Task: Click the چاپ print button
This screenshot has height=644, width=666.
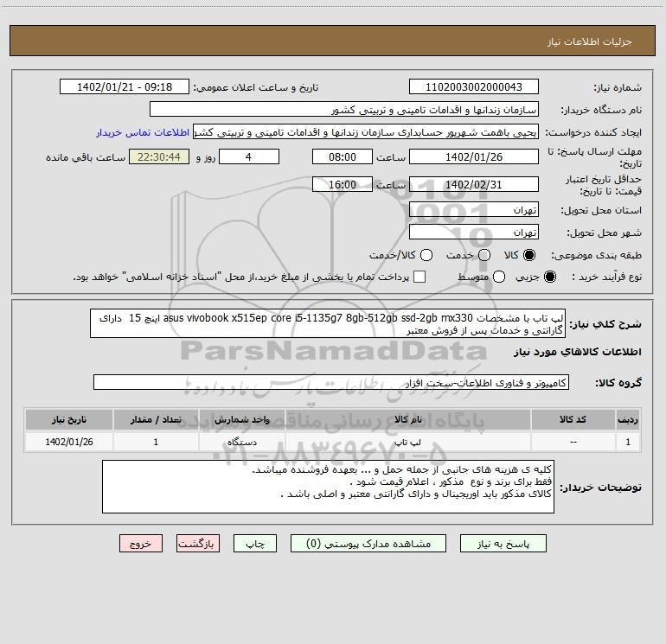Action: [255, 544]
